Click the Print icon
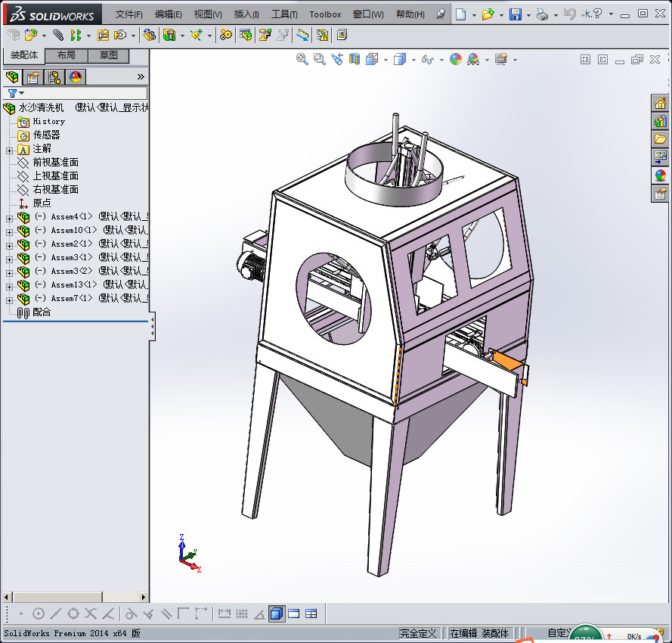 tap(542, 15)
